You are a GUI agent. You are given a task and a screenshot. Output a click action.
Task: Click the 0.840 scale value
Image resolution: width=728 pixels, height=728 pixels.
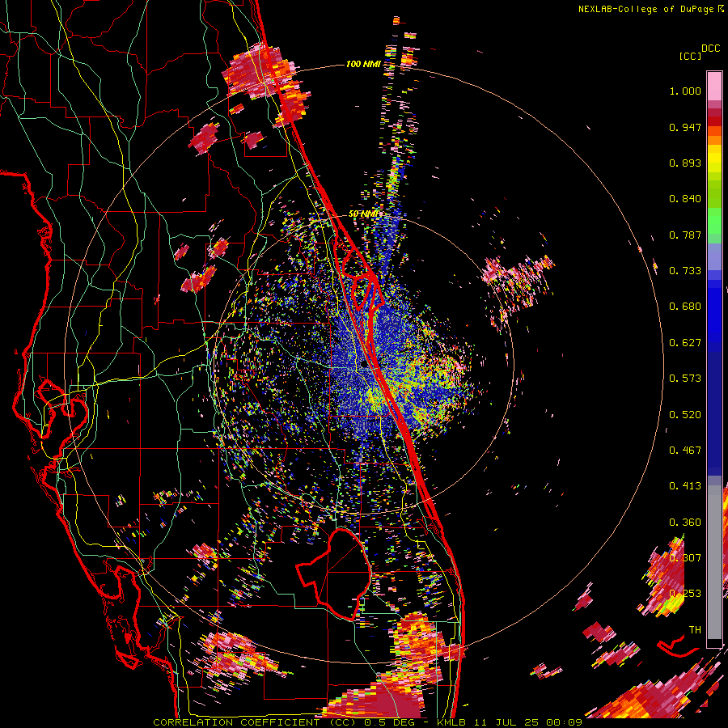coord(685,199)
